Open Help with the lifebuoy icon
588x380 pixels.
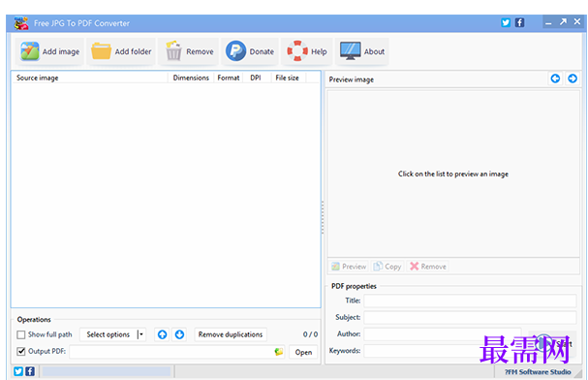tap(307, 51)
